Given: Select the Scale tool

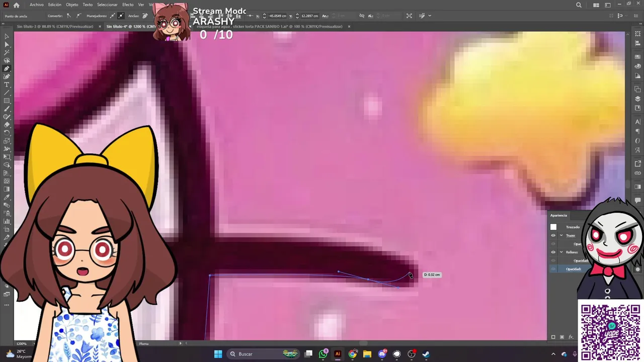Looking at the screenshot, I should [7, 141].
